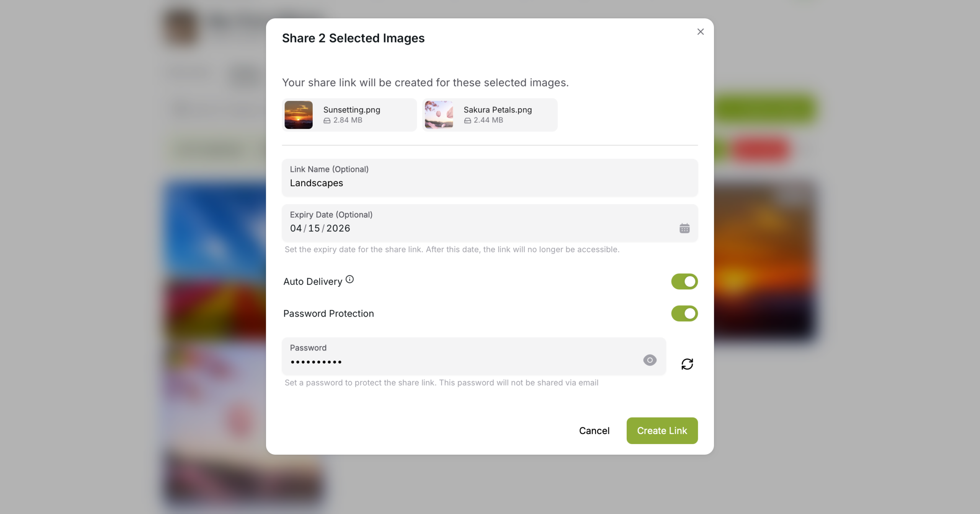Click the day in the expiry date
980x514 pixels.
(x=314, y=228)
